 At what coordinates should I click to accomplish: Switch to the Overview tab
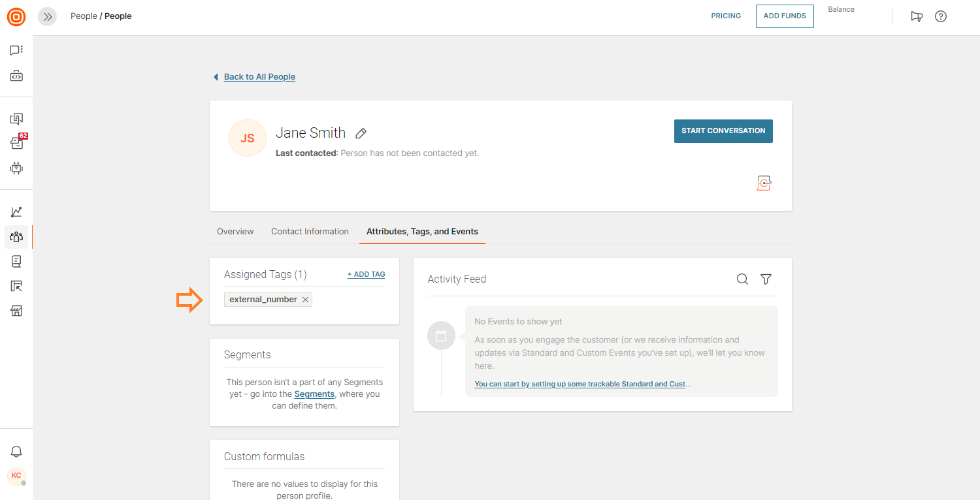pyautogui.click(x=235, y=232)
